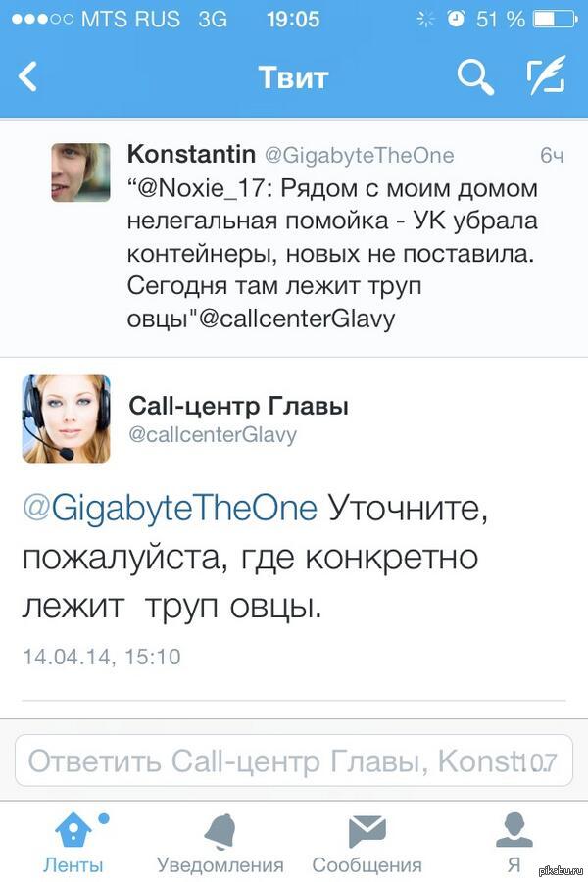588x882 pixels.
Task: Open the Я profile tab
Action: pyautogui.click(x=514, y=844)
